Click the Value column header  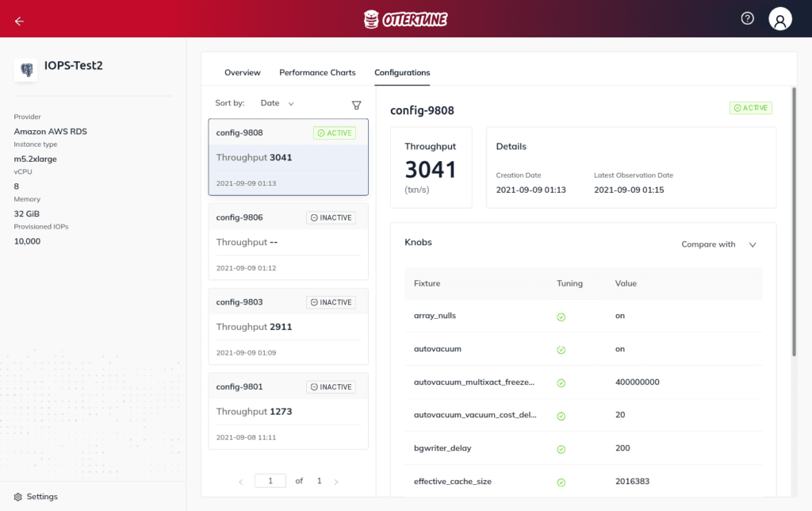[626, 283]
